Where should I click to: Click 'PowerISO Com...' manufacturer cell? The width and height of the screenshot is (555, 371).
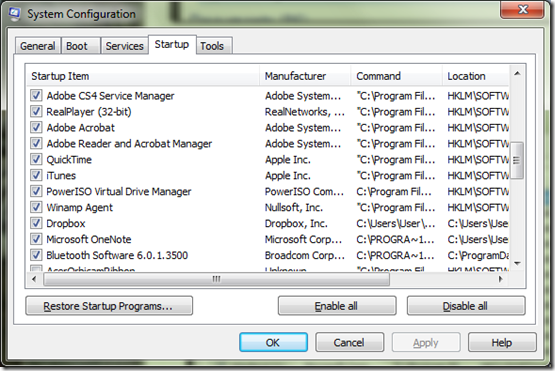(x=304, y=192)
